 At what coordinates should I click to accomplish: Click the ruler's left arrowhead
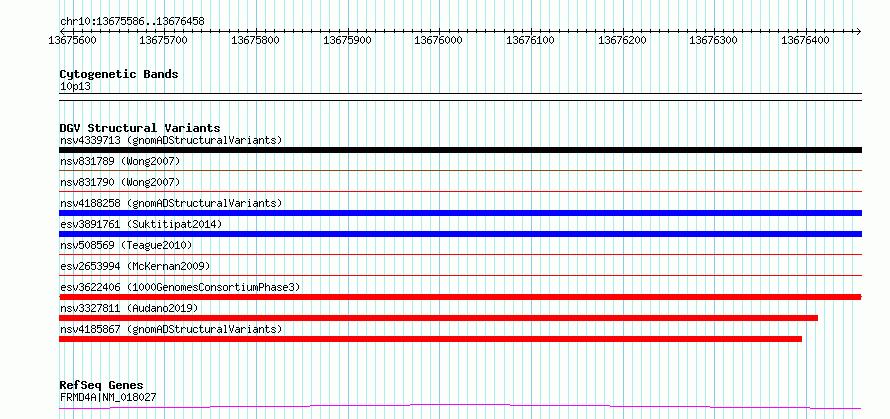(x=62, y=31)
